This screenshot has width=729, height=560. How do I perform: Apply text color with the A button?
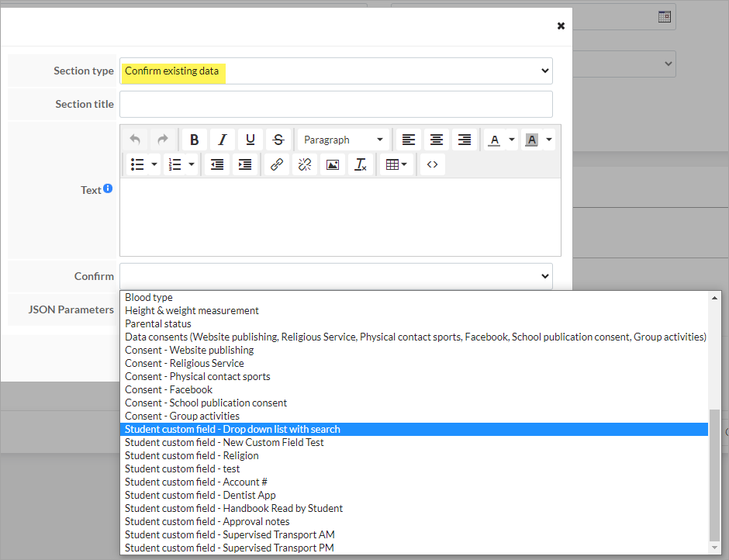point(495,140)
